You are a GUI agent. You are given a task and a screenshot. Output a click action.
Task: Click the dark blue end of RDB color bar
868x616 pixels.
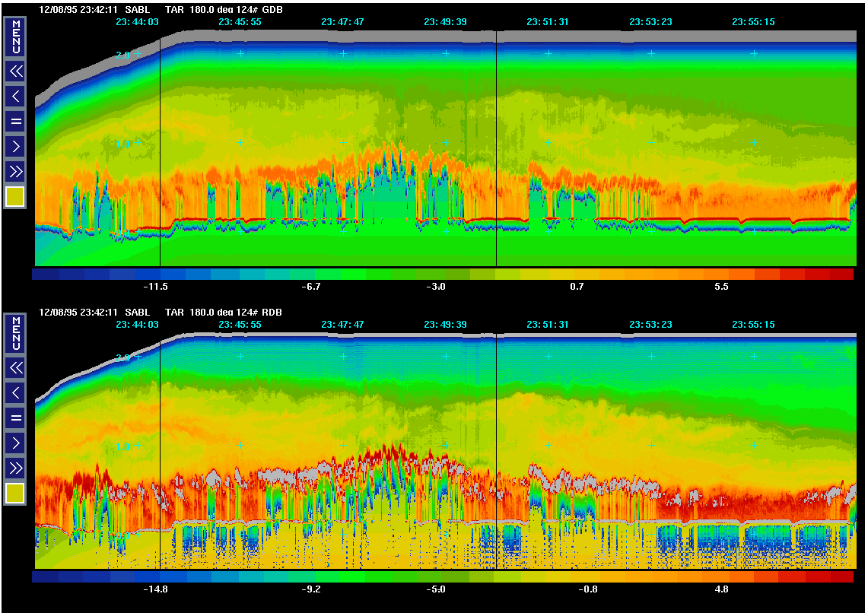(46, 576)
